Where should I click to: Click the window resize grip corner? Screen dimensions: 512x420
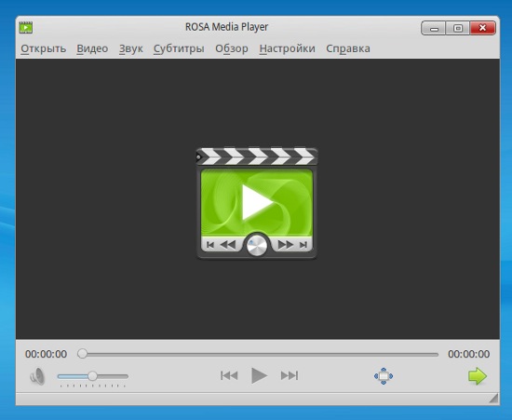pyautogui.click(x=493, y=399)
